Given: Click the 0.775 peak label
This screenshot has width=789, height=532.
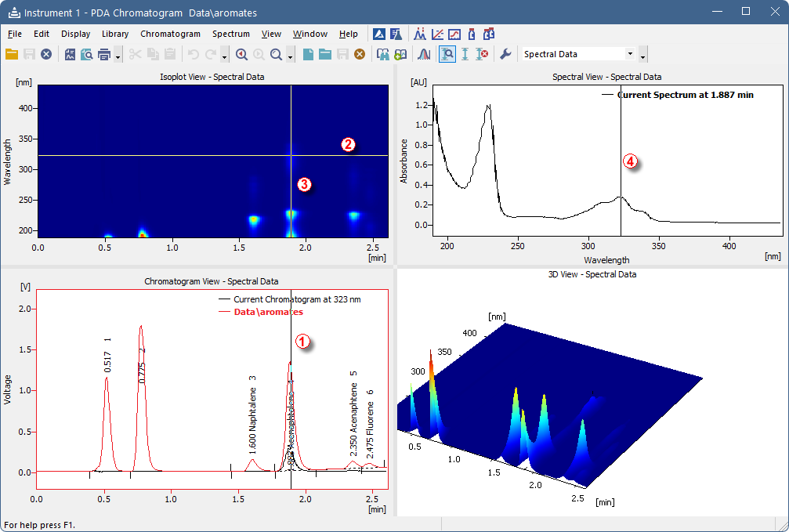Looking at the screenshot, I should coord(142,366).
